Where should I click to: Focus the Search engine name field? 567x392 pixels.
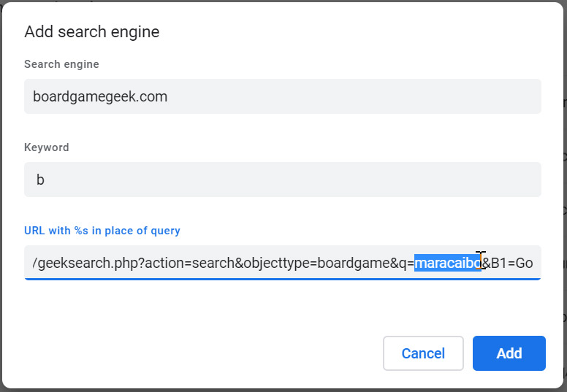283,96
